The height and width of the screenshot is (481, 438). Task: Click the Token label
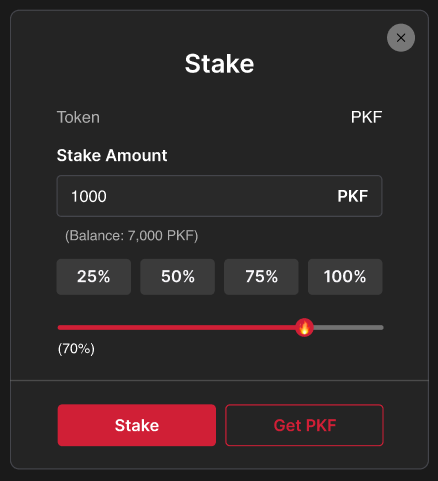[78, 117]
